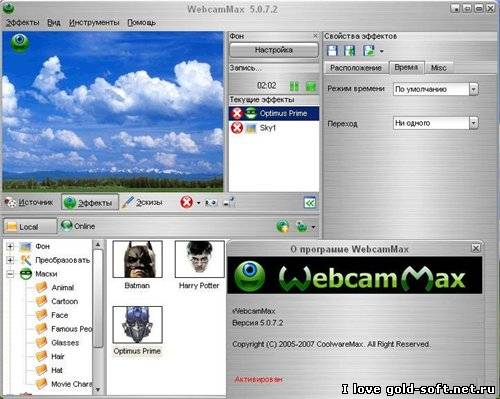
Task: Click the collapse panel double-arrow icon
Action: coord(310,203)
